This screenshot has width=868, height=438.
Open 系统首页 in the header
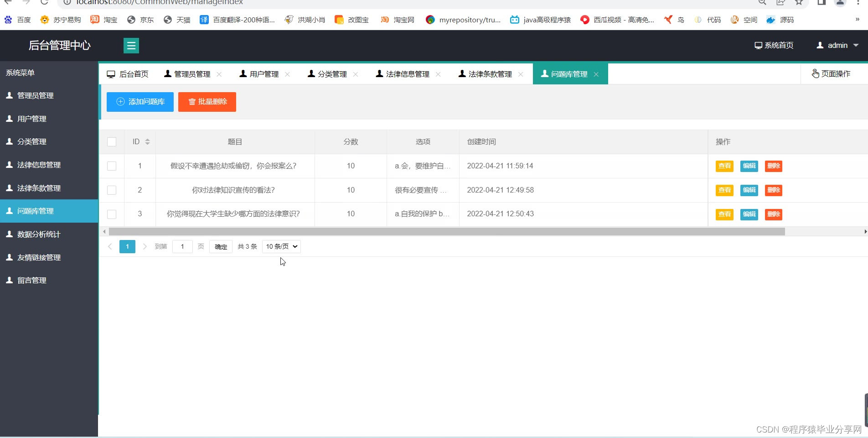click(x=774, y=45)
